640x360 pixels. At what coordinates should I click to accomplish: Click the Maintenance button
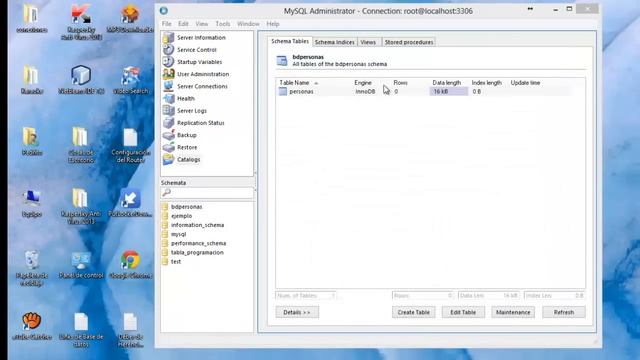click(x=513, y=312)
